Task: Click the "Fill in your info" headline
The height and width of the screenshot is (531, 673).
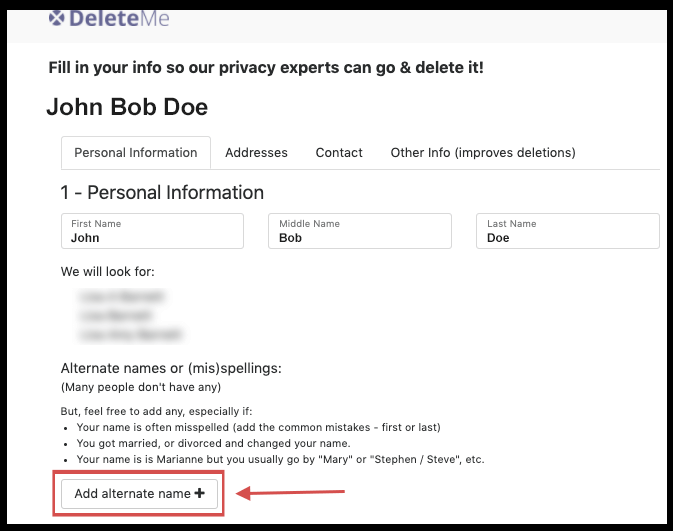Action: [266, 68]
